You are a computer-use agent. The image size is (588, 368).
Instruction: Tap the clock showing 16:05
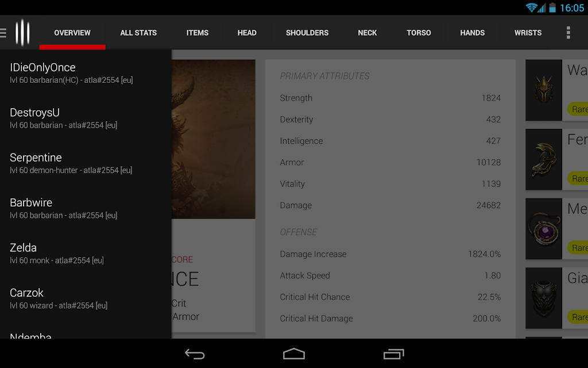click(572, 8)
